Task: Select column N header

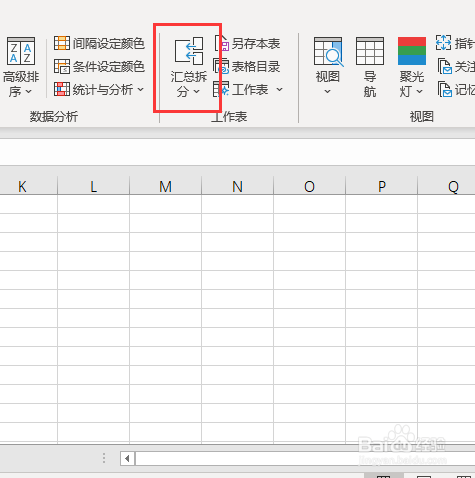Action: pyautogui.click(x=238, y=186)
